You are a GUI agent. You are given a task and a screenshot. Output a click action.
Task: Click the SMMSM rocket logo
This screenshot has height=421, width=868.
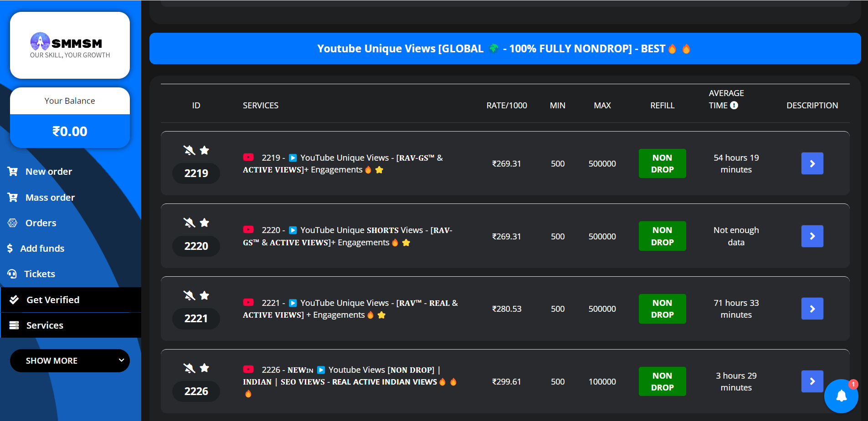40,41
